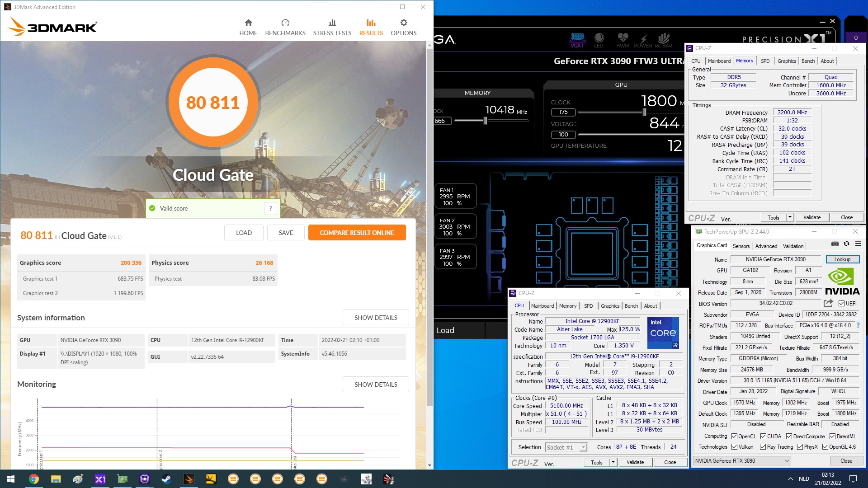Adjust the memory clock slider in Precision X1
The width and height of the screenshot is (868, 488).
pyautogui.click(x=485, y=121)
